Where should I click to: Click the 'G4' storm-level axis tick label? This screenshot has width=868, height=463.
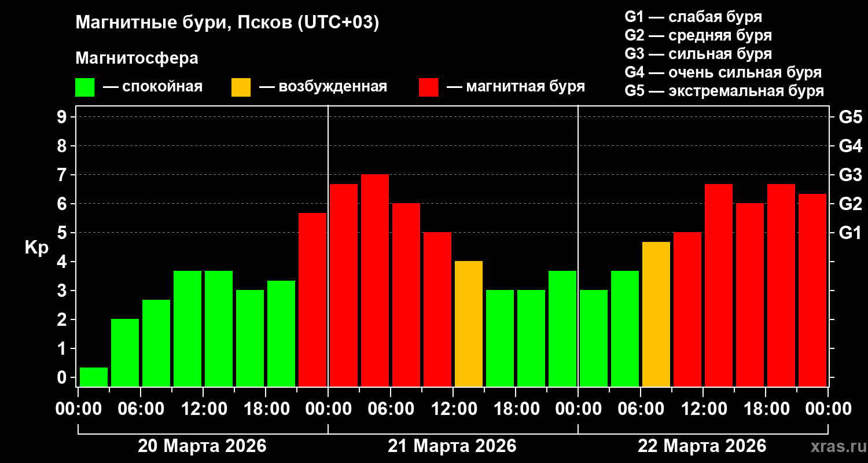(x=850, y=146)
